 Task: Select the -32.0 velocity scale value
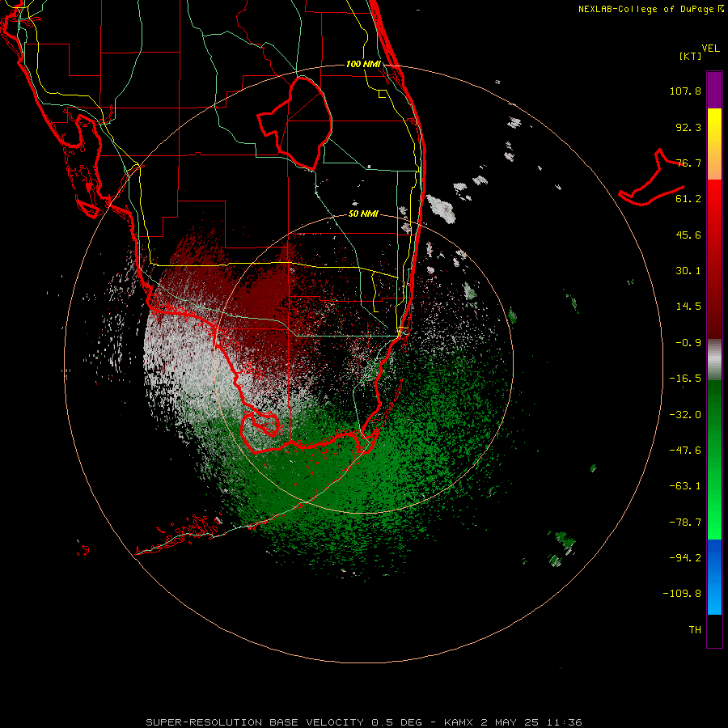[x=685, y=415]
